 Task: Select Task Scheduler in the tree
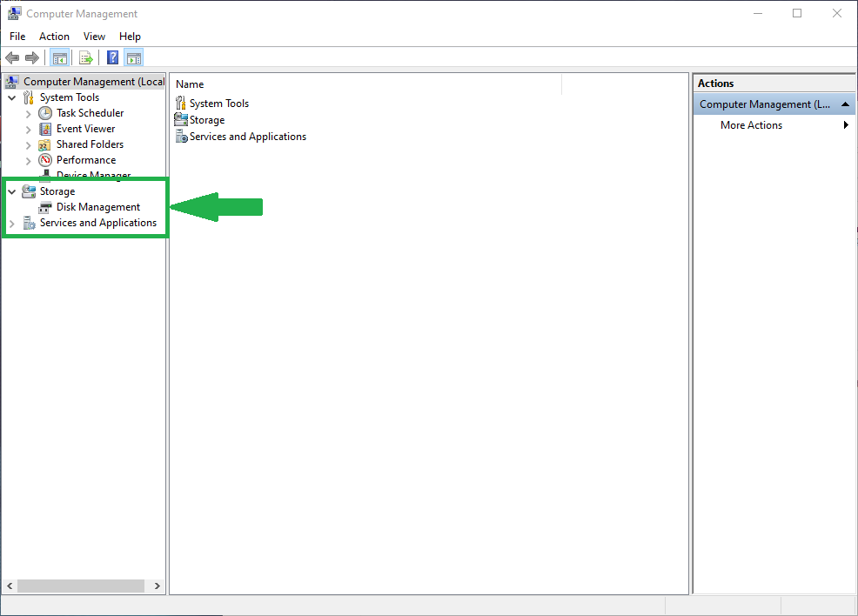90,113
